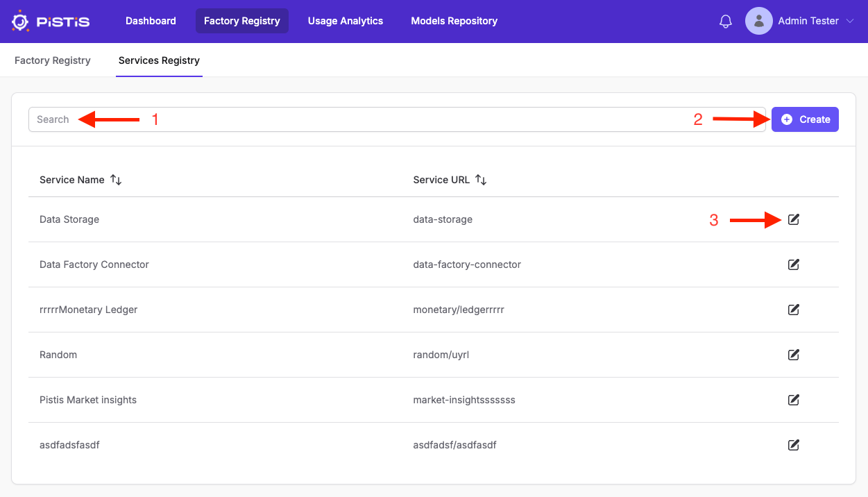Select the rrrrrMonetary Ledger name cell
This screenshot has width=868, height=497.
89,310
